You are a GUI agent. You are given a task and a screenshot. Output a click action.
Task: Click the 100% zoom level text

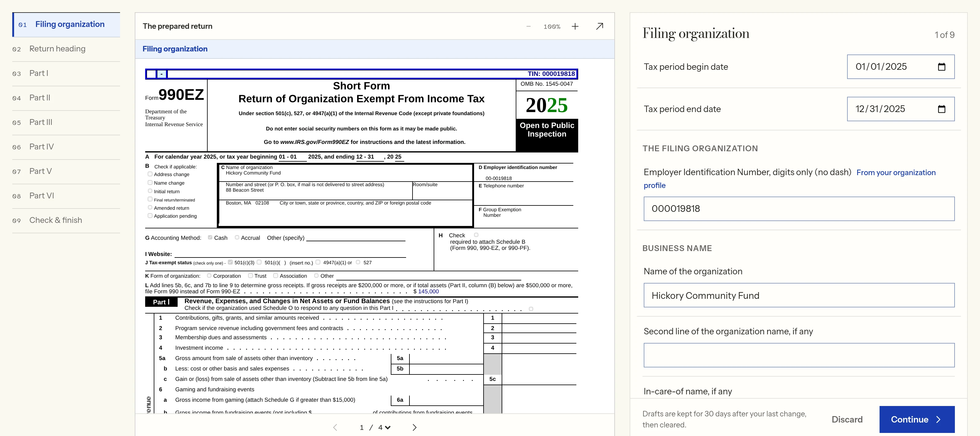pos(552,27)
